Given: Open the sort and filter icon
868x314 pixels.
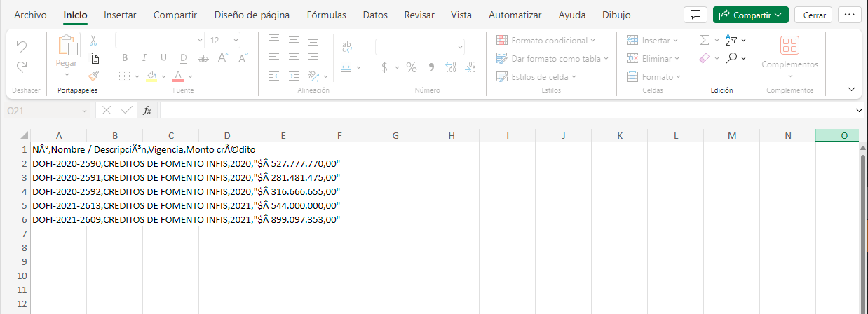Looking at the screenshot, I should [x=731, y=41].
